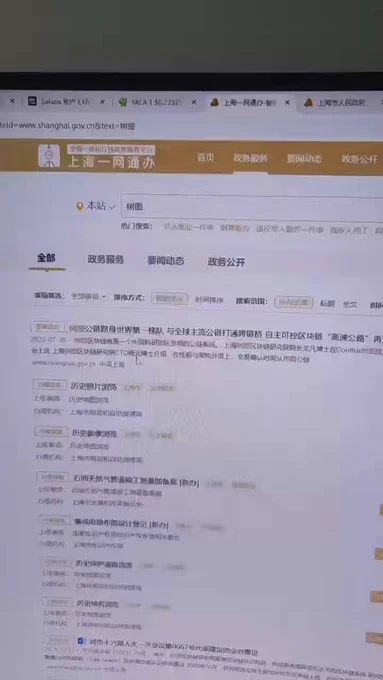Screen dimensions: 383x680
Task: Limit search scope to 全文
Action: tap(350, 304)
